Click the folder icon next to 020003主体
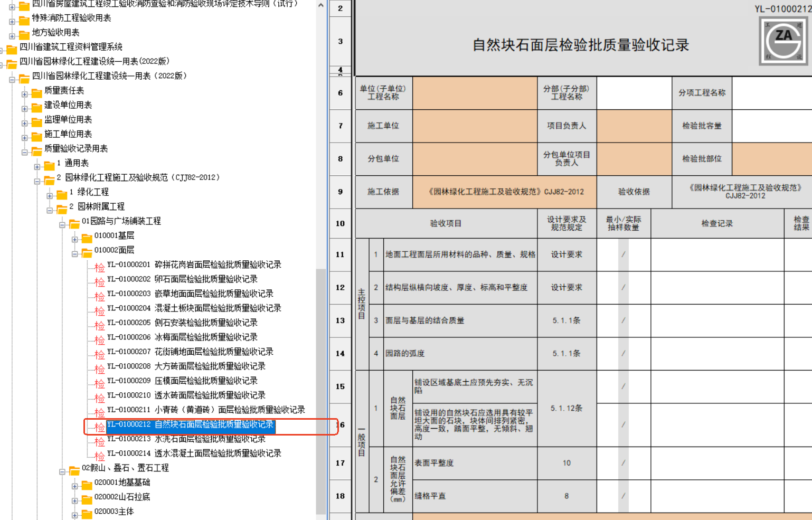This screenshot has width=812, height=520. pos(87,514)
